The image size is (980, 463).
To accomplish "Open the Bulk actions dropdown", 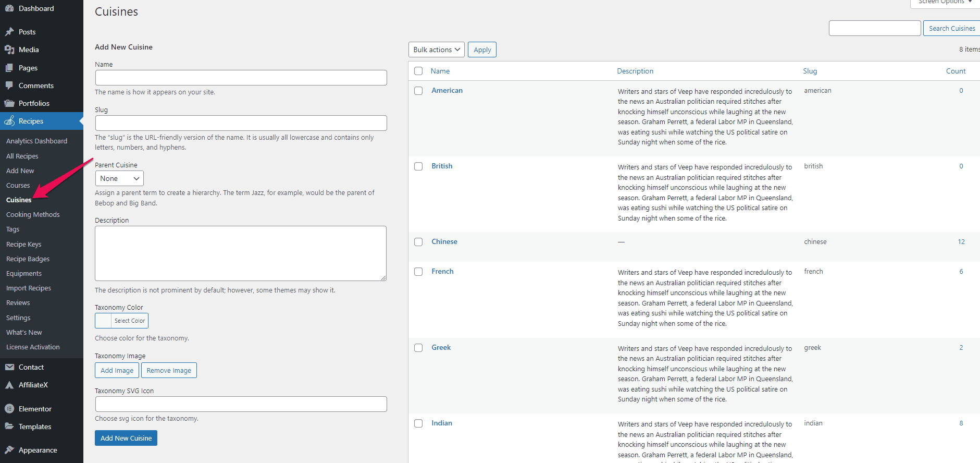I will [x=437, y=50].
